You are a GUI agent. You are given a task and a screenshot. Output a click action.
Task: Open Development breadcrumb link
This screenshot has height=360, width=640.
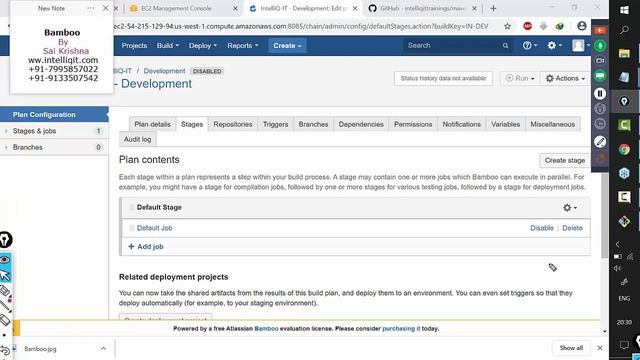click(x=164, y=71)
